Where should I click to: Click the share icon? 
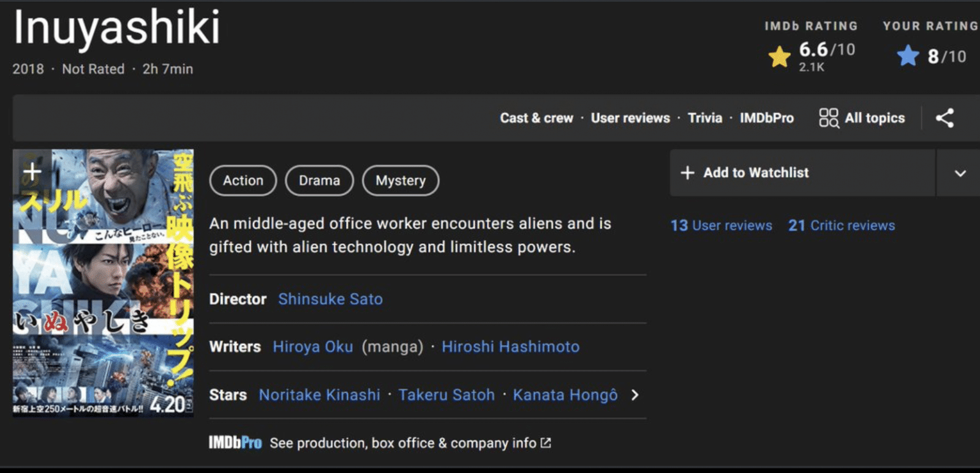pyautogui.click(x=944, y=118)
